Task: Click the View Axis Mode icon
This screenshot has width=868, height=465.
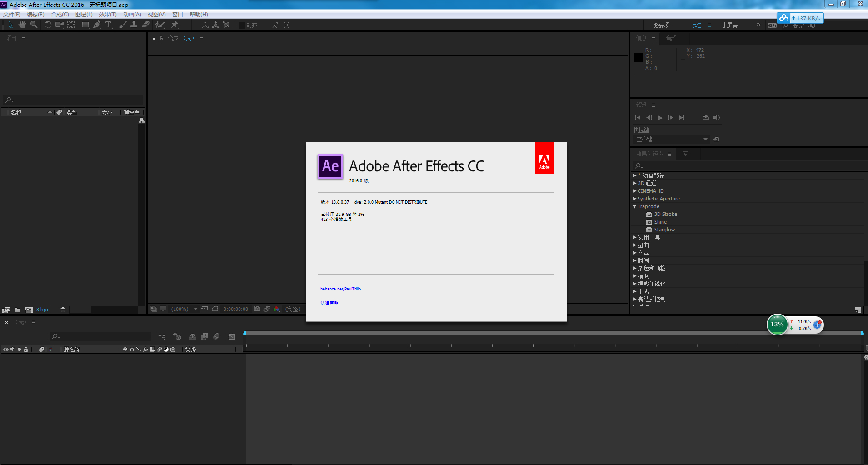Action: tap(226, 25)
